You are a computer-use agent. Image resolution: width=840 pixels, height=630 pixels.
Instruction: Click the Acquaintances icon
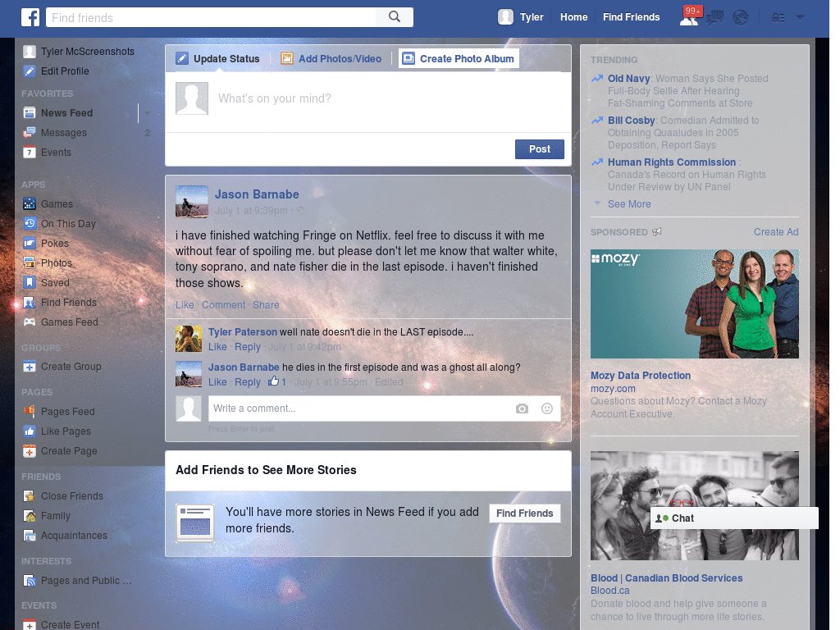click(x=30, y=535)
